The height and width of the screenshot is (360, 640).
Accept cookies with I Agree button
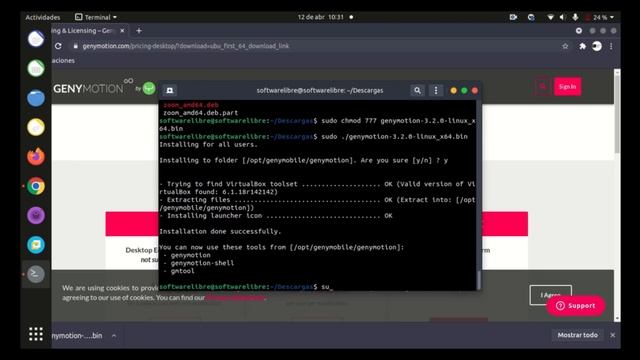(550, 295)
